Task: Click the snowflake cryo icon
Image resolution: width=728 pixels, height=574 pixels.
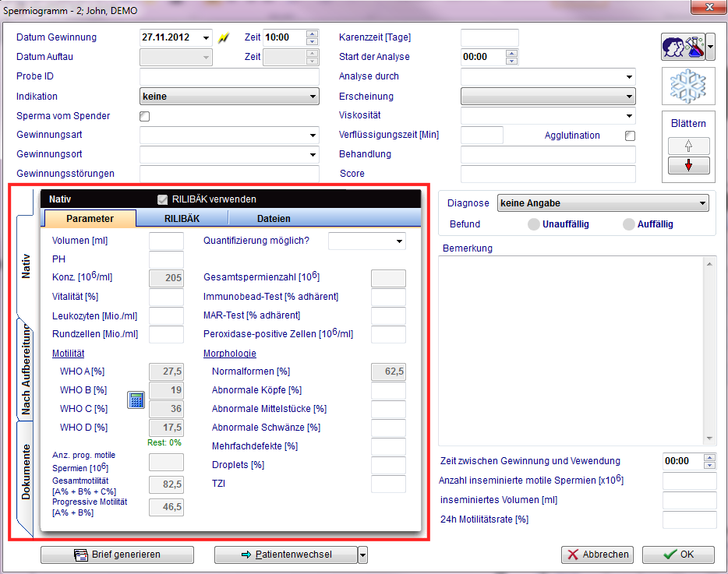Action: coord(688,86)
